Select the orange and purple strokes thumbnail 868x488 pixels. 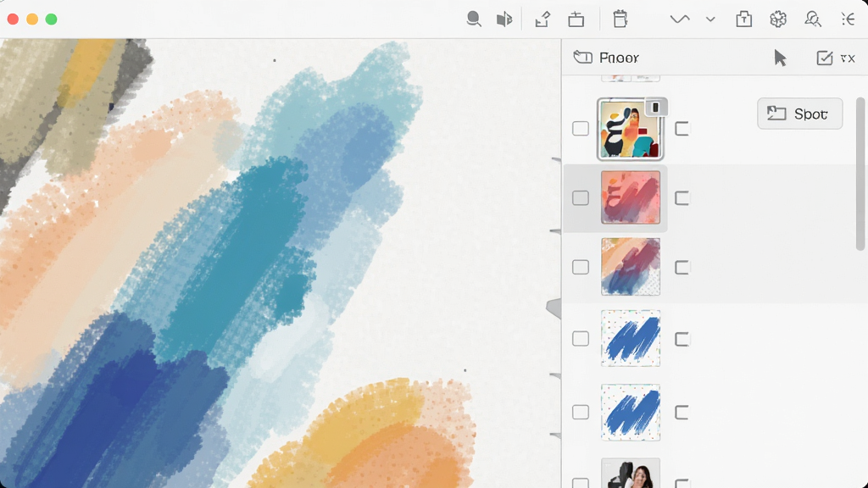coord(631,267)
